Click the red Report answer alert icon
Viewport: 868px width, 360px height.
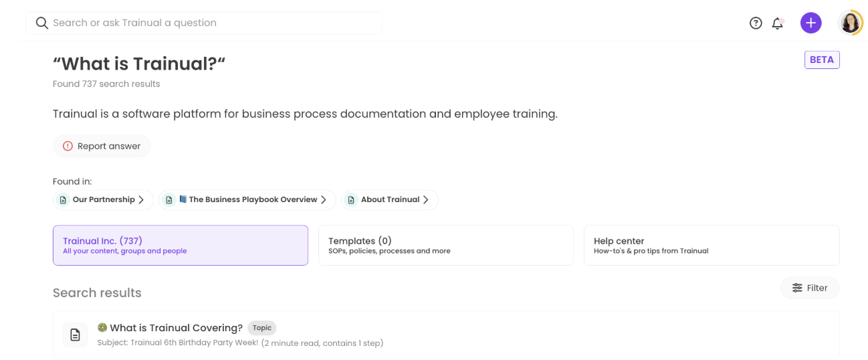click(68, 146)
